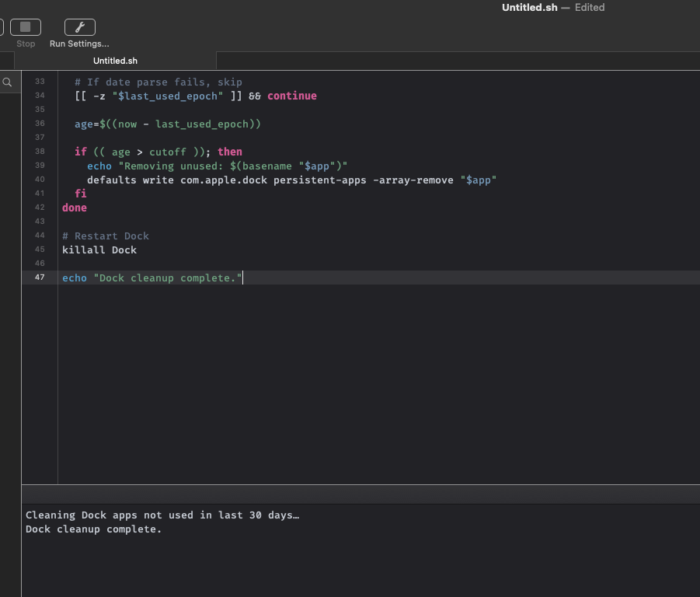Click the echo "Removing unused" line
This screenshot has width=700, height=597.
tap(217, 166)
